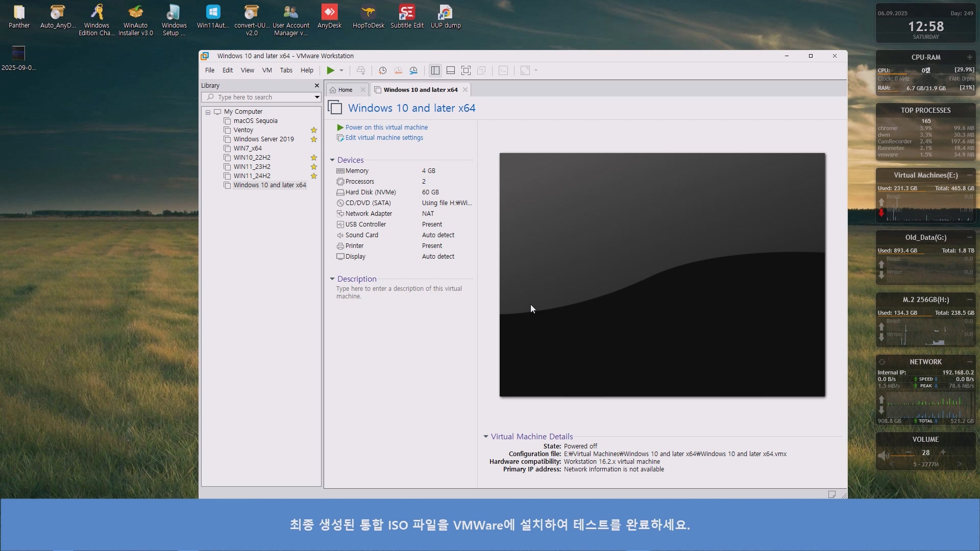
Task: Collapse the My Computer tree node
Action: (x=208, y=112)
